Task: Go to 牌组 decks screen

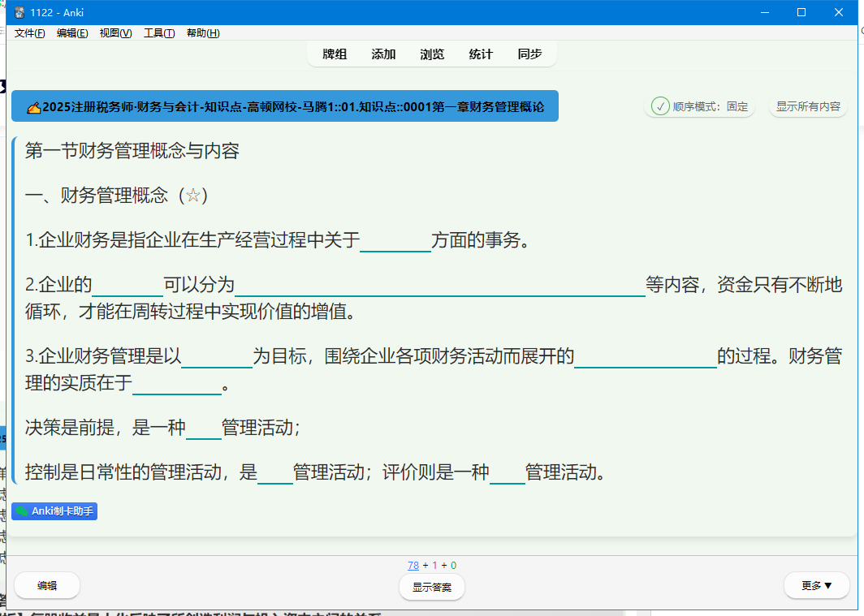Action: [x=335, y=54]
